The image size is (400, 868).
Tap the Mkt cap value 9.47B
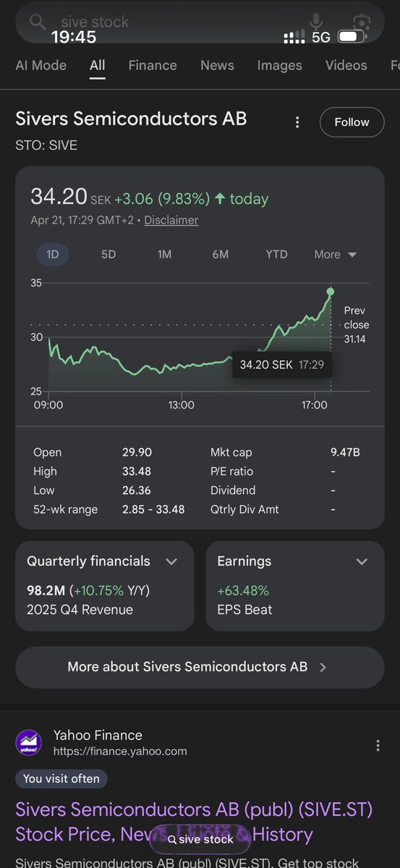point(345,453)
